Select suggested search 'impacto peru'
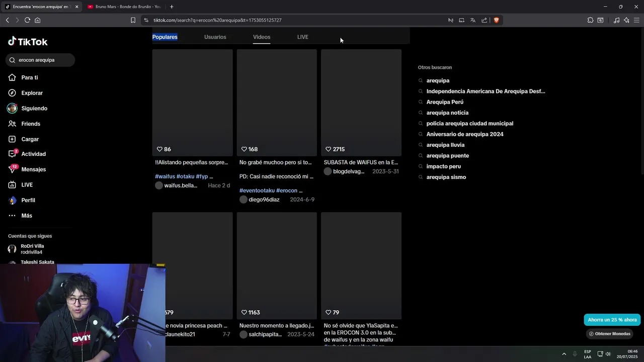This screenshot has height=362, width=644. click(444, 166)
